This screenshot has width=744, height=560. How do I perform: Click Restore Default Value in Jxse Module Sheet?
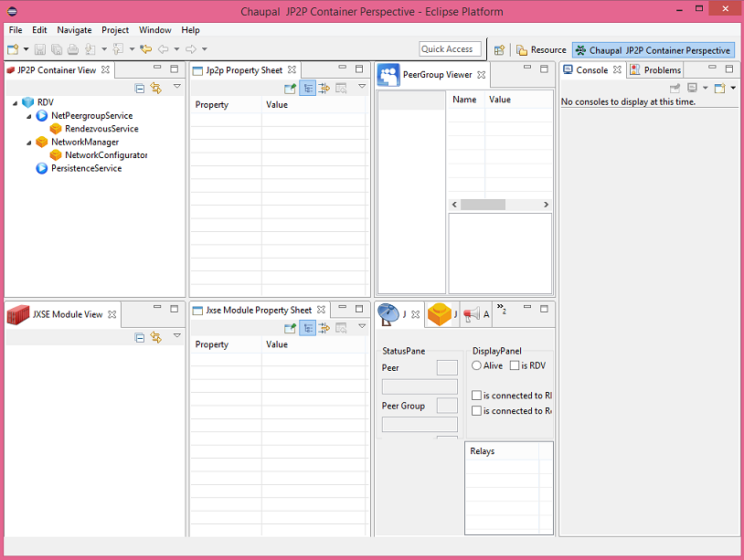(341, 328)
